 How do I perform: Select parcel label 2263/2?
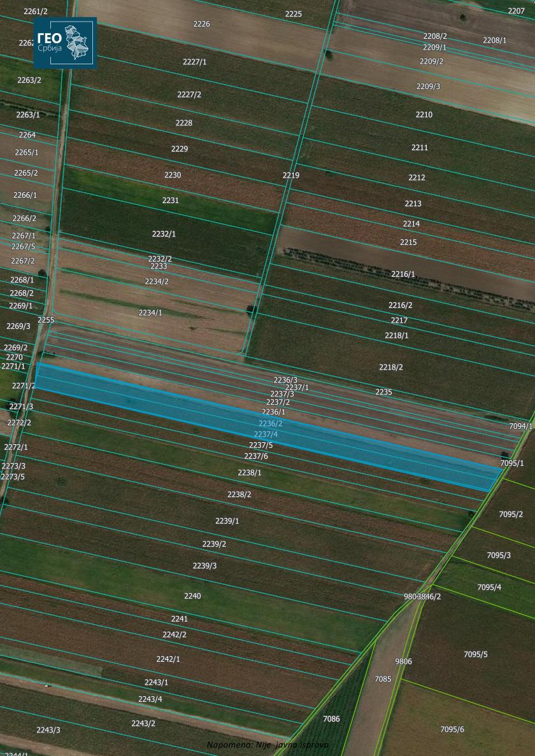[x=29, y=80]
